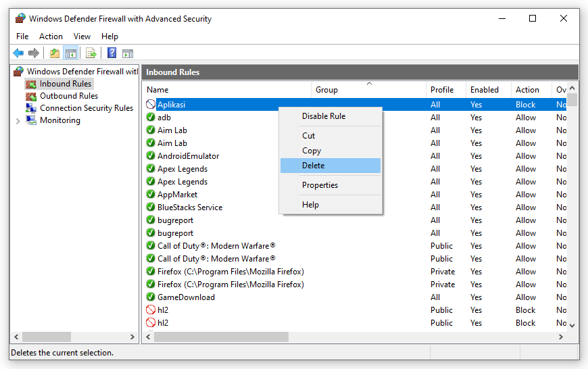Image resolution: width=588 pixels, height=369 pixels.
Task: Click the Back arrow toolbar icon
Action: (18, 53)
